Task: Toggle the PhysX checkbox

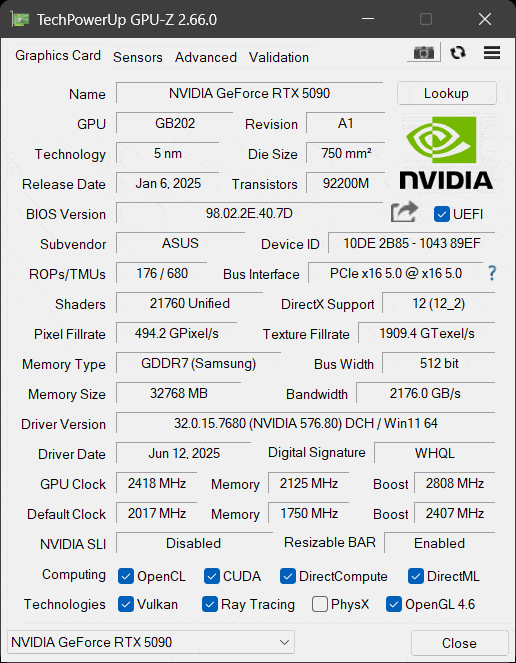Action: (x=320, y=604)
